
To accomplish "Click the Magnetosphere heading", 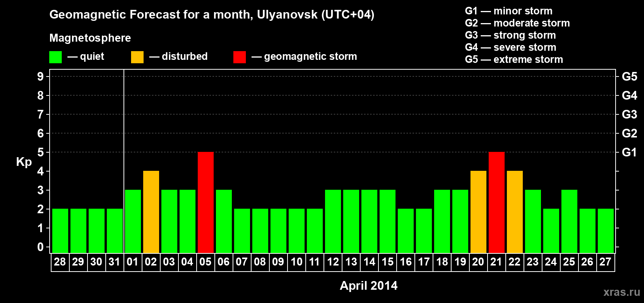I will [90, 38].
